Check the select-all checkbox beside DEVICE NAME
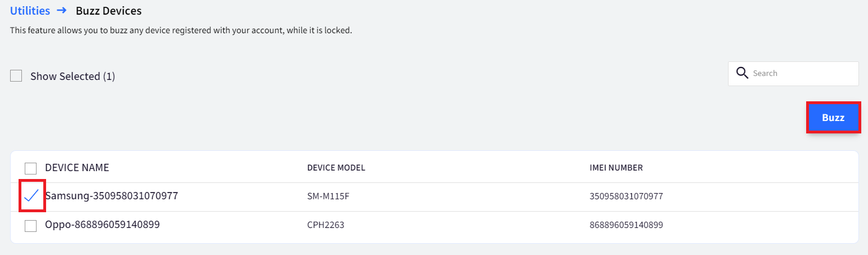Screen dimensions: 868x255 (31, 168)
